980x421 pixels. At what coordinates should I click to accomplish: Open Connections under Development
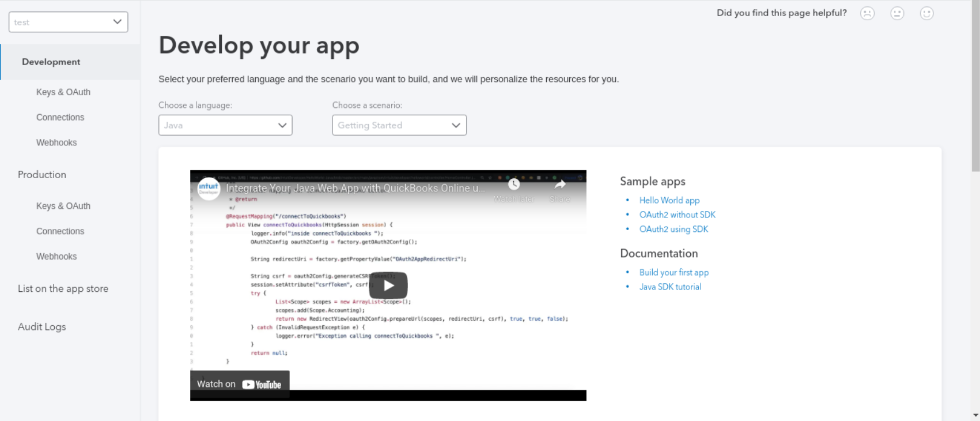60,118
